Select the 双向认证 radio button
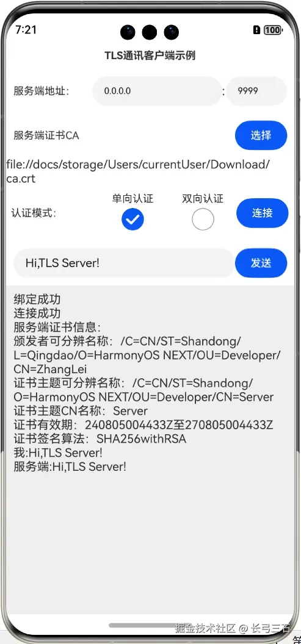This screenshot has height=644, width=301. pyautogui.click(x=203, y=220)
